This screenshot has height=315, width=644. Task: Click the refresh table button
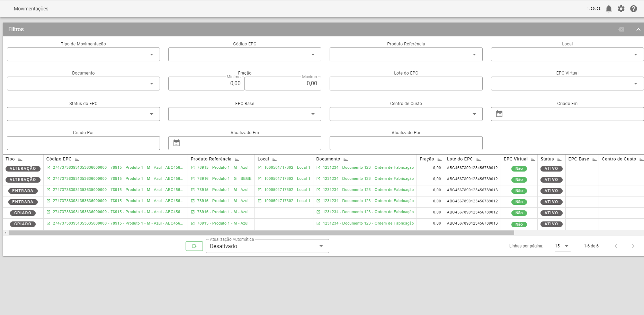194,246
